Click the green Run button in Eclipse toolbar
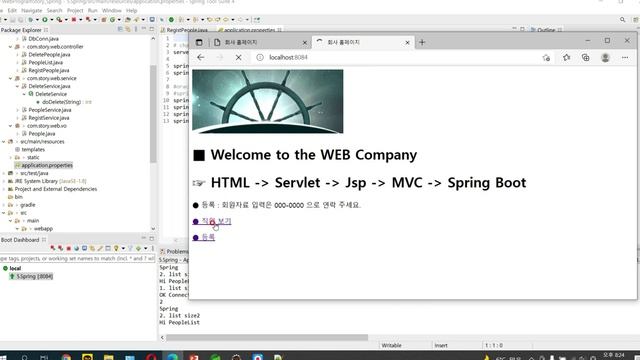The width and height of the screenshot is (640, 360). click(x=44, y=20)
